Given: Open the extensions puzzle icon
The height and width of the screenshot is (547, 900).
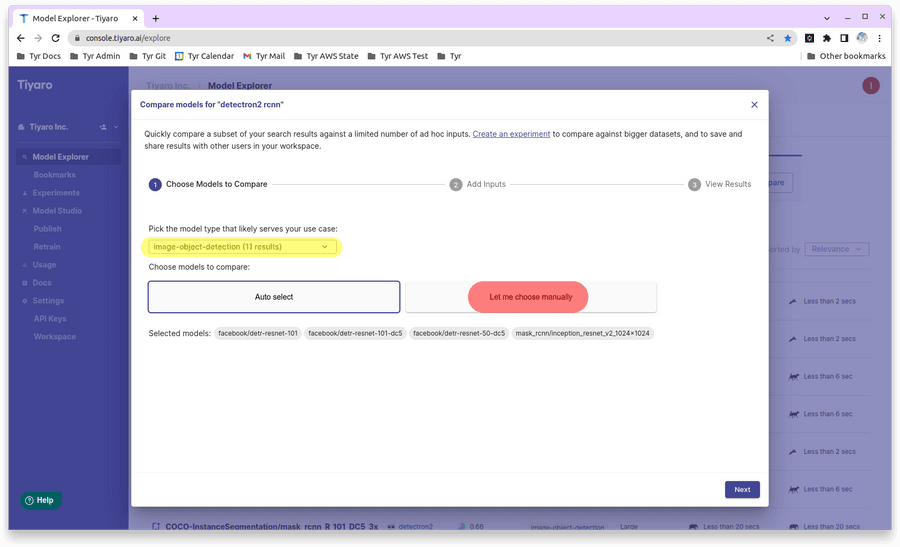Looking at the screenshot, I should click(x=827, y=38).
